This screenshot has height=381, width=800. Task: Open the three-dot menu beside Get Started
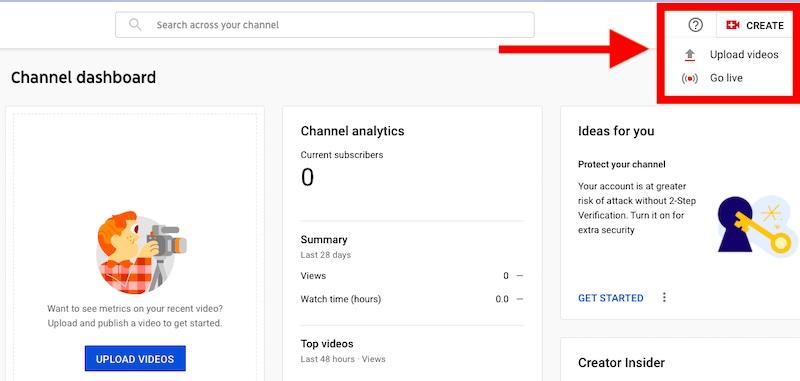pyautogui.click(x=664, y=297)
